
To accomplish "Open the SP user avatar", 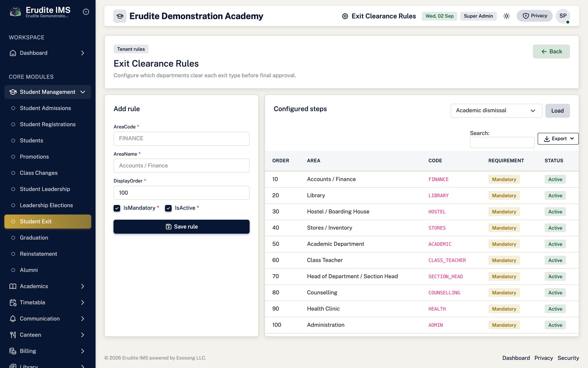I will tap(563, 16).
